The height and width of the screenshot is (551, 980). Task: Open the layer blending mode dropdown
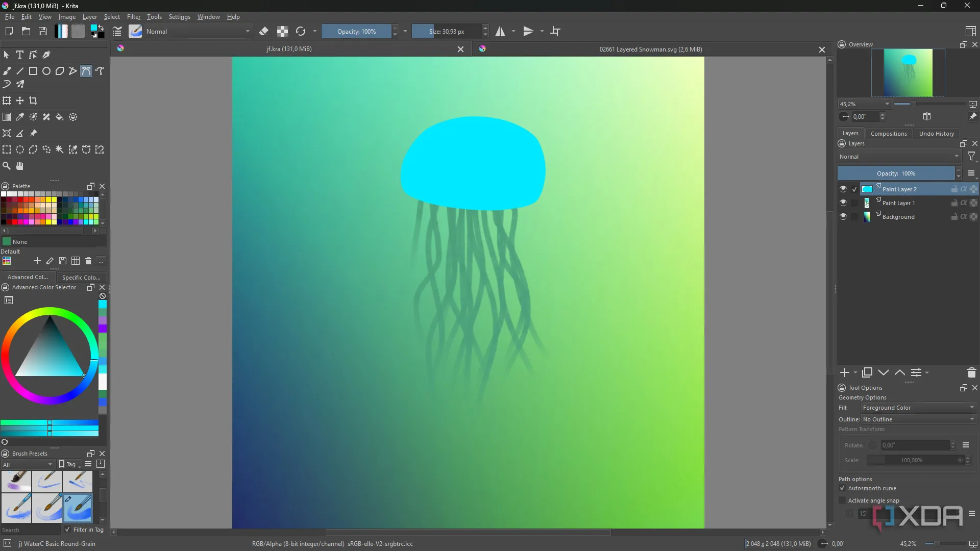[899, 157]
